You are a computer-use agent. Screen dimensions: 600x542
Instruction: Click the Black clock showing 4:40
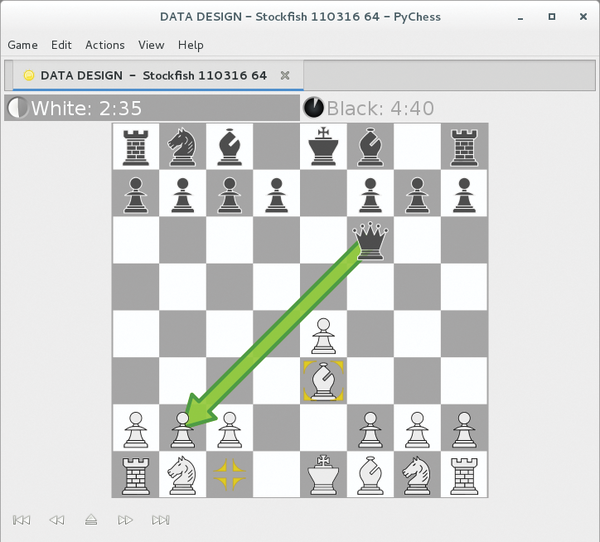point(380,108)
